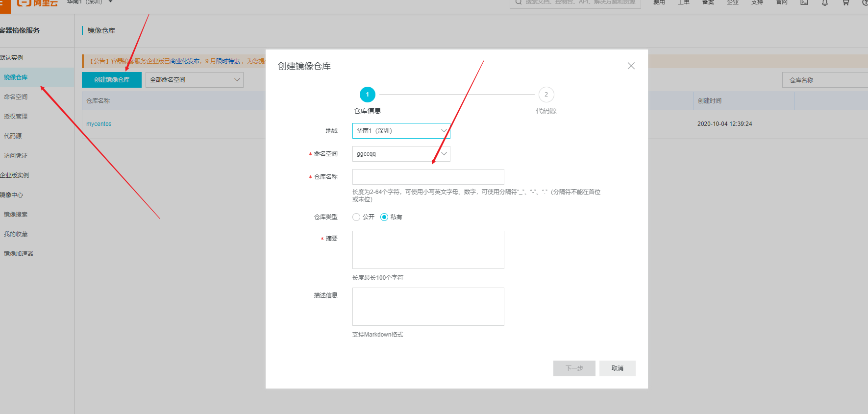Open the orange hamburger navigation menu

4,4
